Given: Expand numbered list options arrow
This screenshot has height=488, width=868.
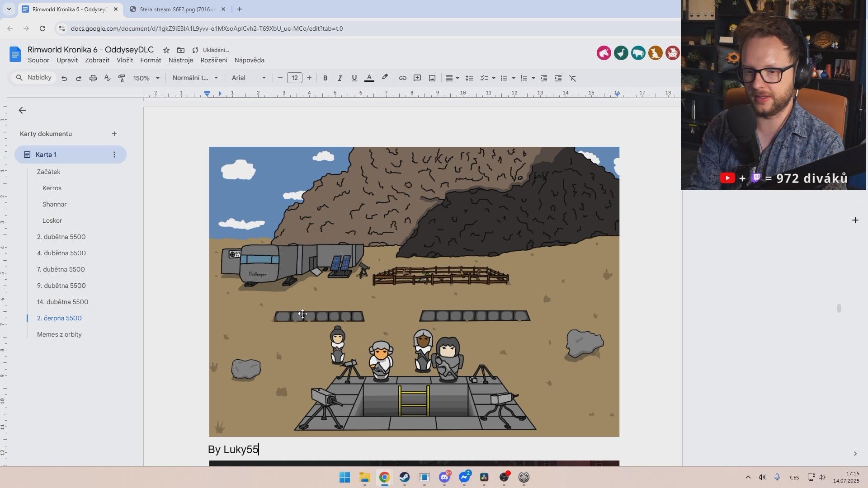Looking at the screenshot, I should click(533, 78).
